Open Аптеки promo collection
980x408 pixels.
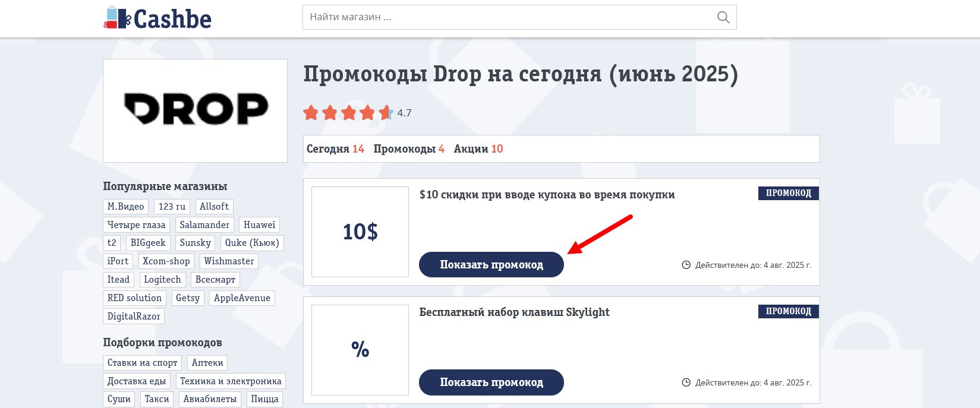(x=207, y=363)
